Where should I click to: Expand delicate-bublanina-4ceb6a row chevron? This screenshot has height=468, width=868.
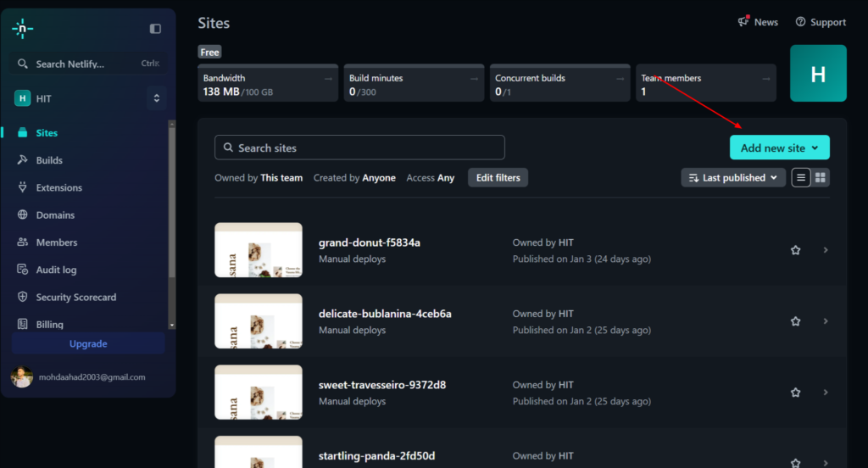[x=826, y=321]
